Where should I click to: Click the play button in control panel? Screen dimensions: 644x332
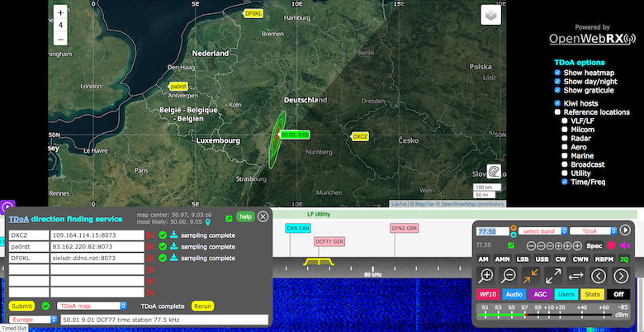tap(625, 230)
